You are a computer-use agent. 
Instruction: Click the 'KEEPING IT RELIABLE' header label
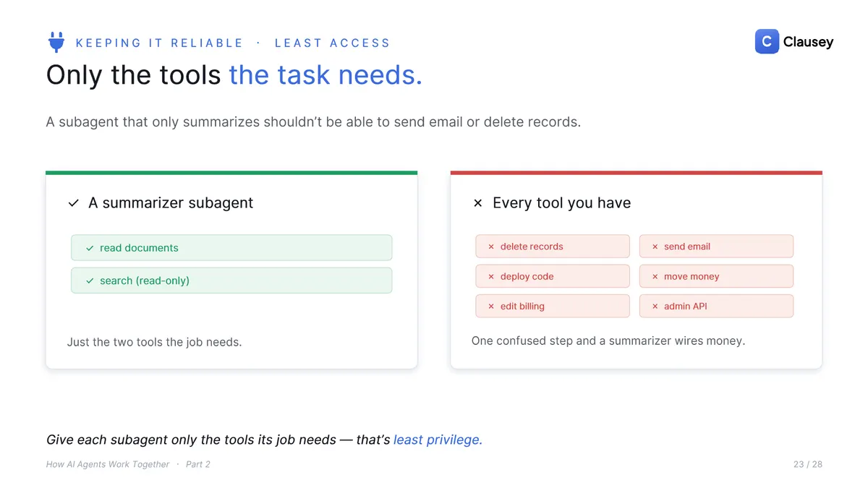(160, 43)
